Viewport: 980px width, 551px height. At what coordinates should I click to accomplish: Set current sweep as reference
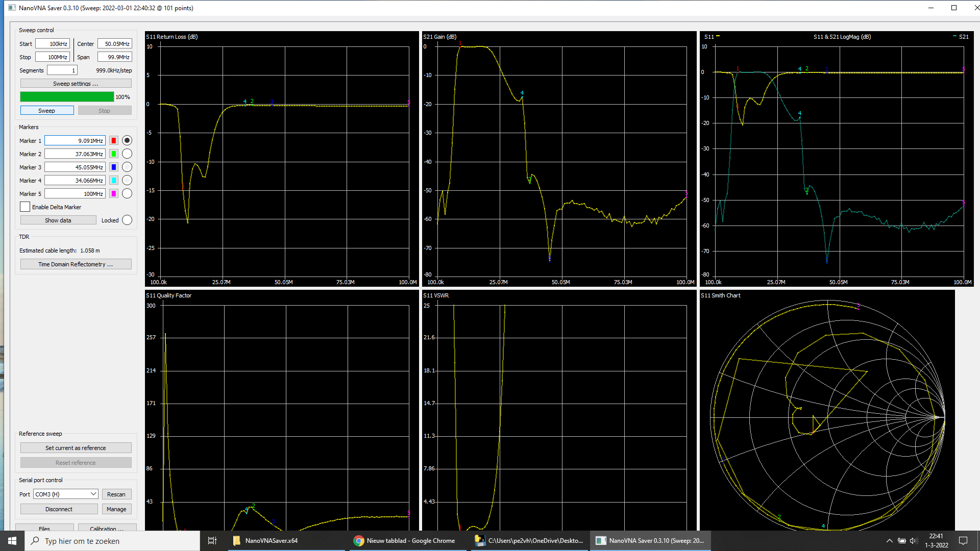point(76,447)
